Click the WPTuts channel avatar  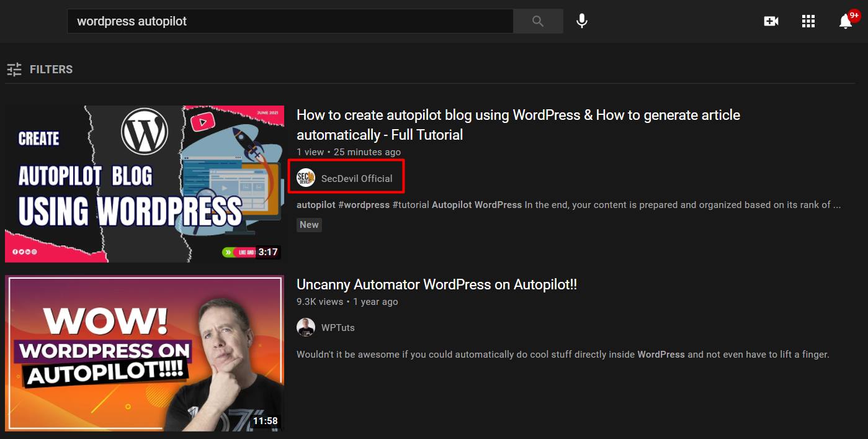pos(305,327)
